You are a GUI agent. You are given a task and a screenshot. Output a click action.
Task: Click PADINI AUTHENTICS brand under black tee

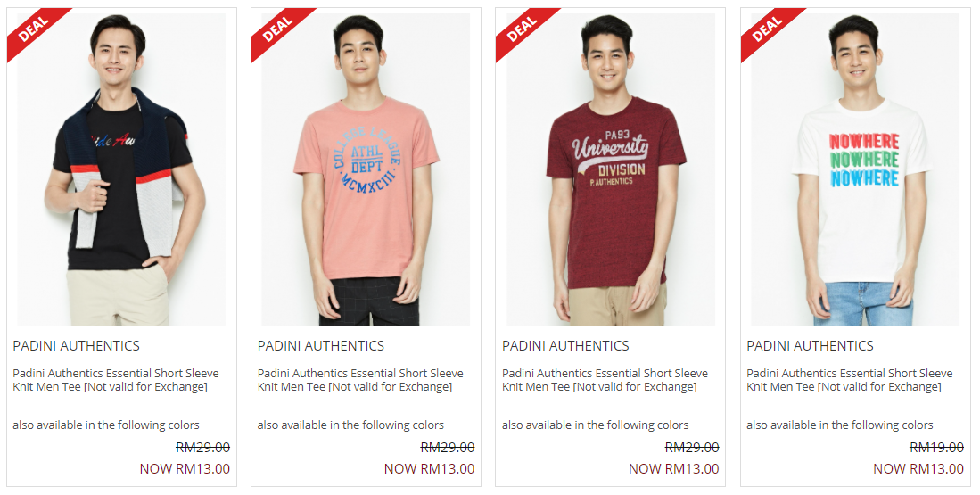[77, 346]
